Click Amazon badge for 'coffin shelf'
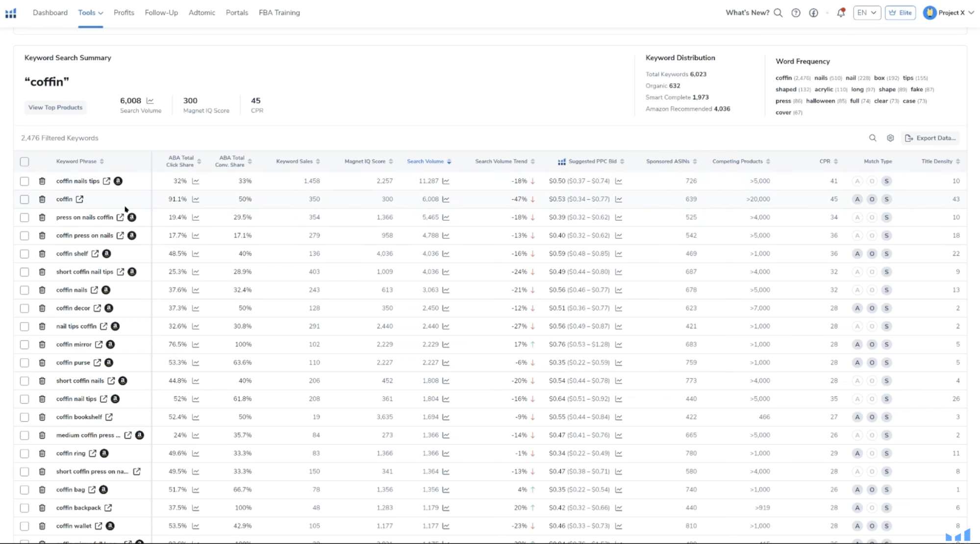Screen dimensions: 980x544 pyautogui.click(x=106, y=254)
